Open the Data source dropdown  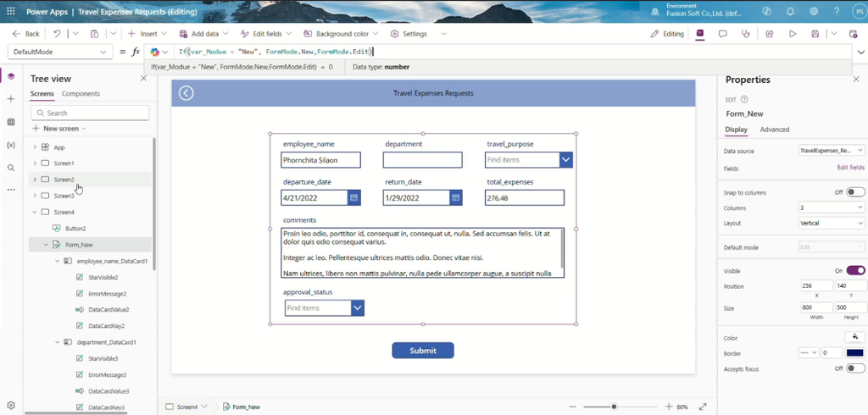(832, 151)
